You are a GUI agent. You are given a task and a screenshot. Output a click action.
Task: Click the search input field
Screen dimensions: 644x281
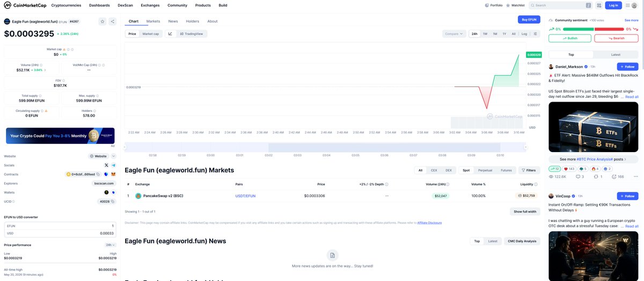pos(560,5)
